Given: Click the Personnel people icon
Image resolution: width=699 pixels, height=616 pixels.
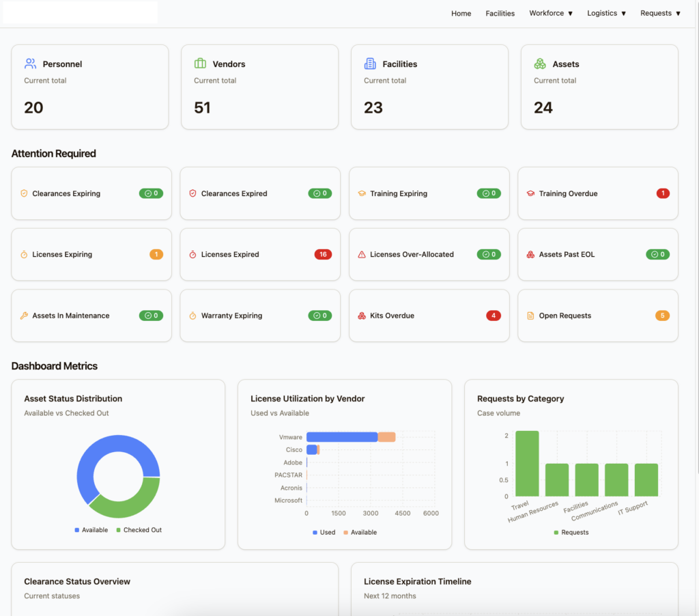Looking at the screenshot, I should pyautogui.click(x=30, y=64).
